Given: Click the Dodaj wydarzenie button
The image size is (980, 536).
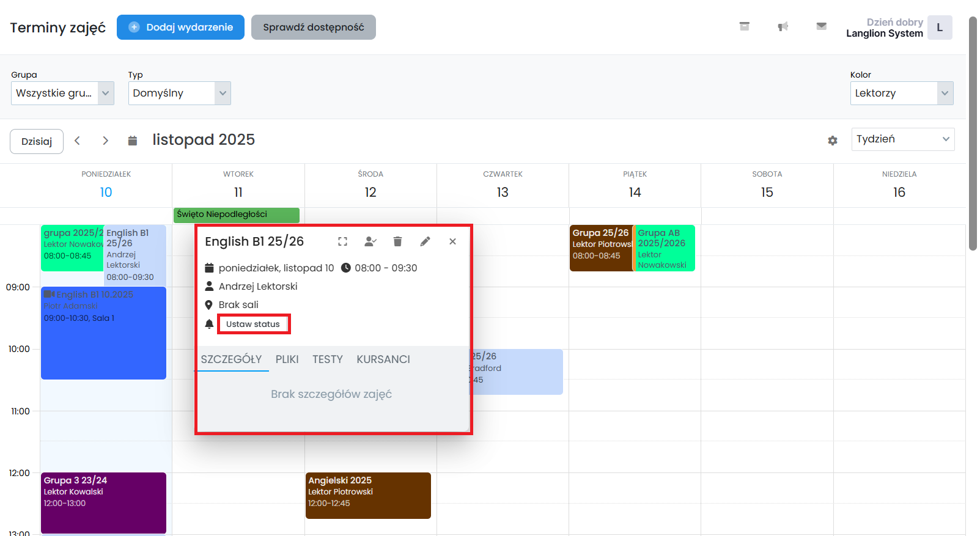Looking at the screenshot, I should (x=180, y=28).
